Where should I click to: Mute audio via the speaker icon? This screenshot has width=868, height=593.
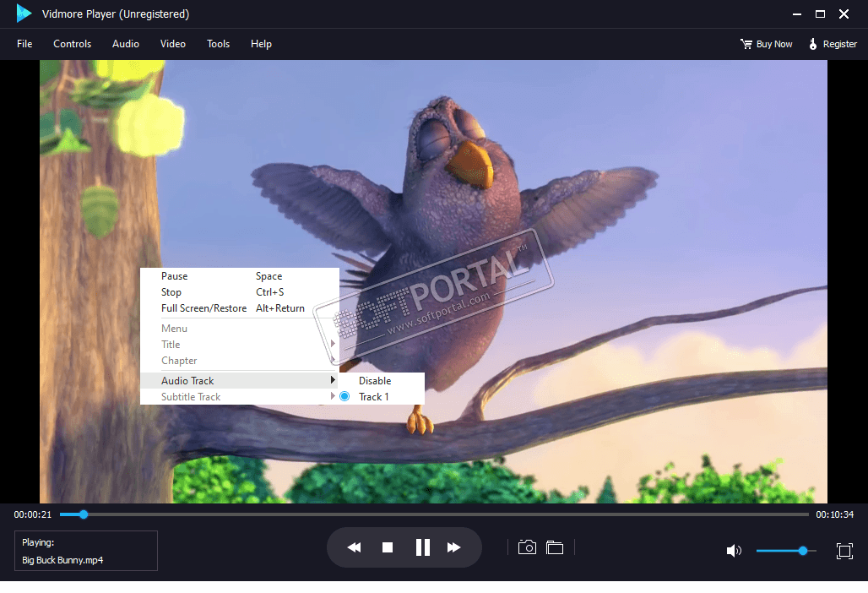tap(734, 551)
